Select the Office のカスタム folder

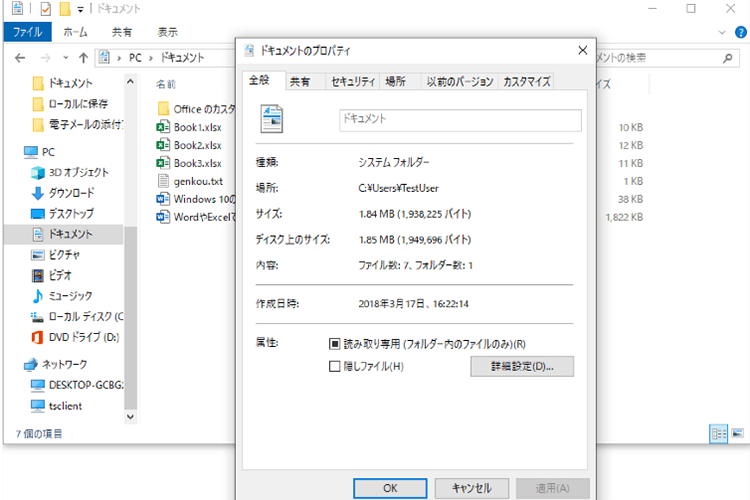[197, 109]
